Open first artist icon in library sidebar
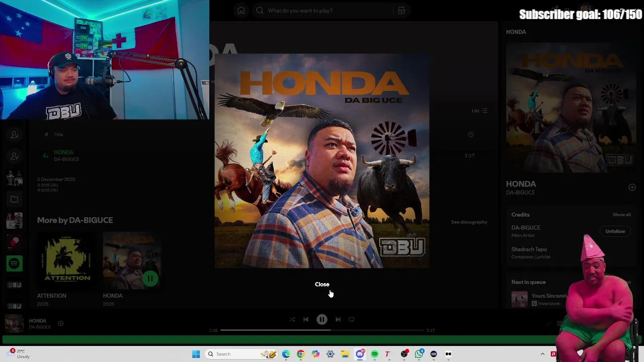 pyautogui.click(x=14, y=135)
